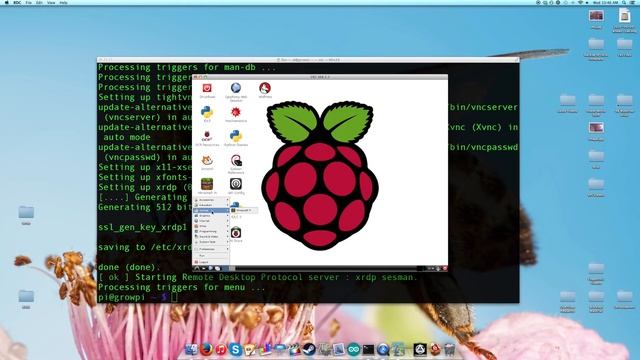
Task: Launch the Scratch cat icon
Action: (207, 160)
